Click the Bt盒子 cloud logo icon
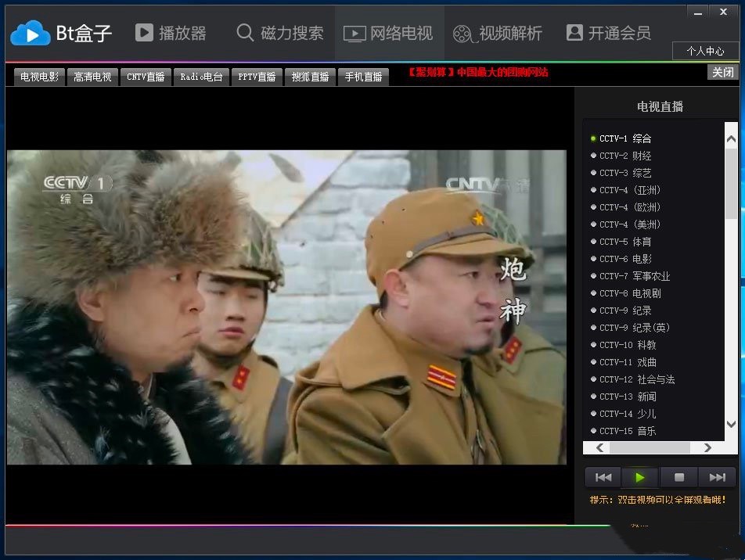Viewport: 745px width, 560px height. click(x=30, y=33)
